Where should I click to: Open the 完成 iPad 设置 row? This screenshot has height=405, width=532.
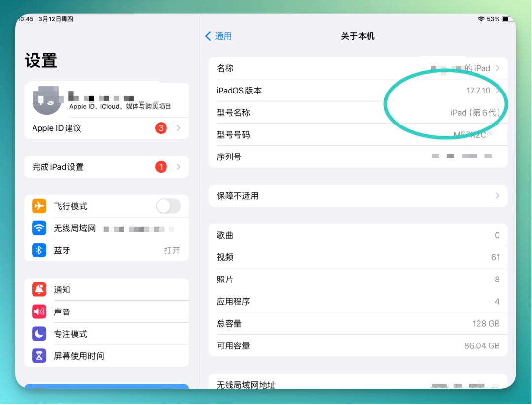pos(106,167)
